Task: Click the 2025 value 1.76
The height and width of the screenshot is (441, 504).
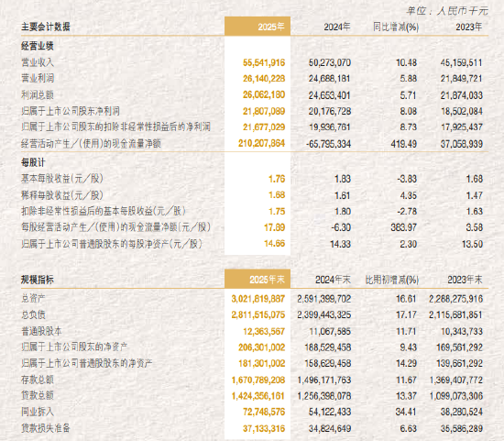Action: pyautogui.click(x=277, y=179)
